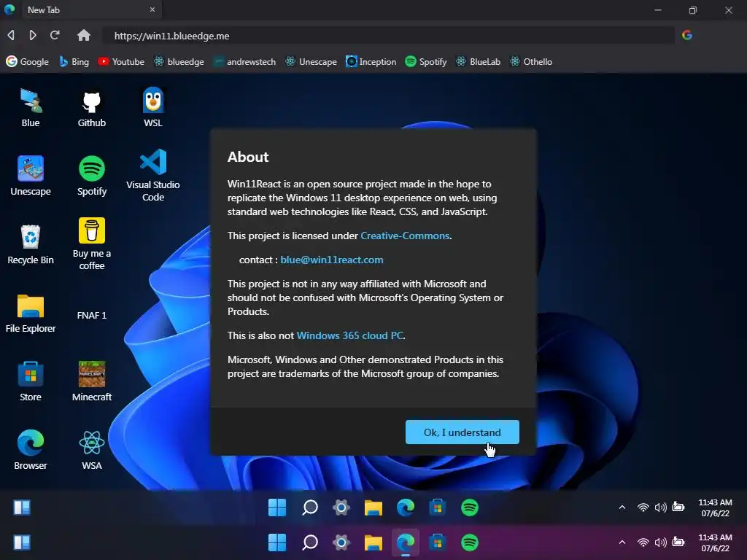
Task: Click the blue@win11react.com contact link
Action: click(332, 260)
